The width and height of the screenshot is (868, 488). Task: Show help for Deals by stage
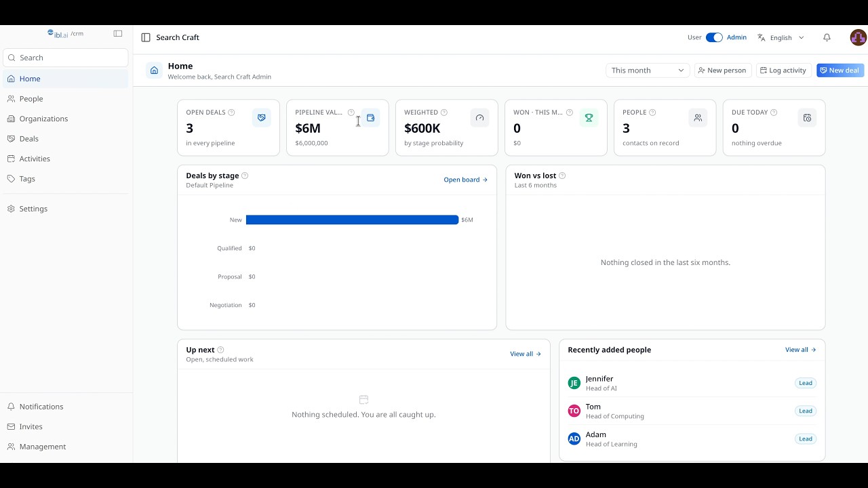click(x=245, y=176)
